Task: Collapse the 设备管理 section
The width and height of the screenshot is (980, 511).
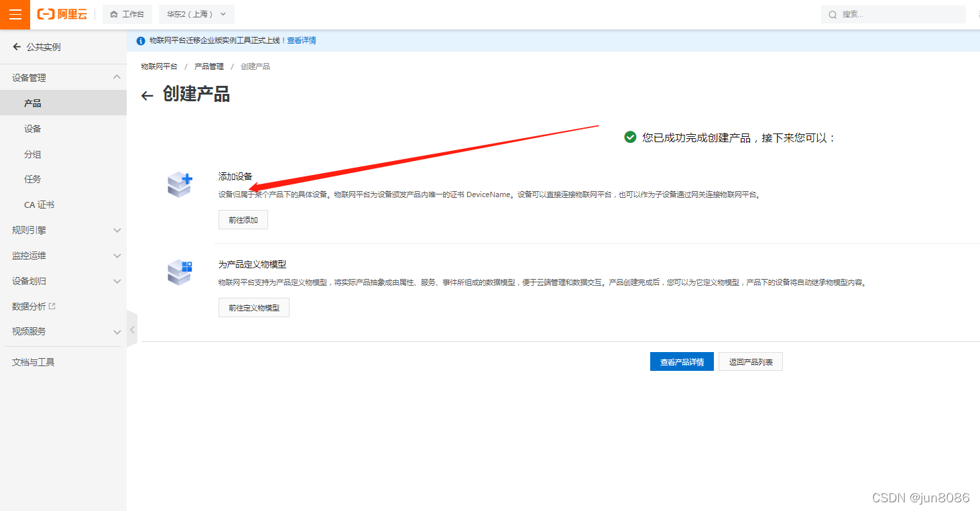Action: point(63,76)
